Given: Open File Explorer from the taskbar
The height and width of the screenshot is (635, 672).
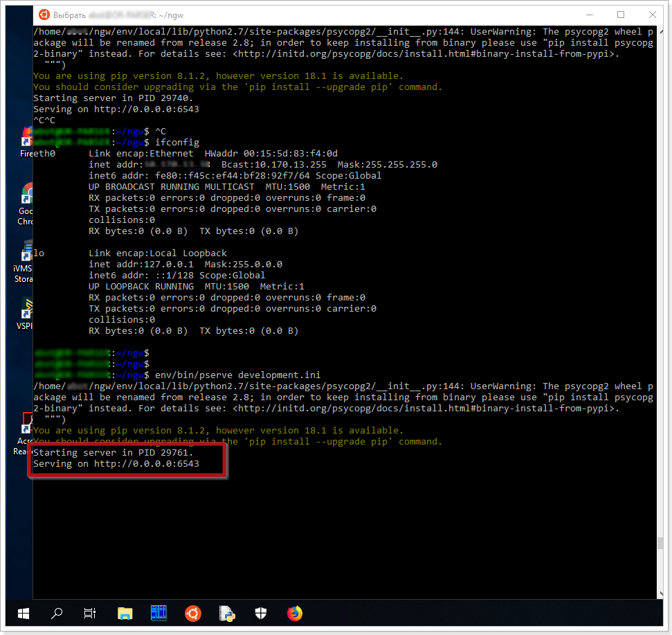Looking at the screenshot, I should click(125, 614).
